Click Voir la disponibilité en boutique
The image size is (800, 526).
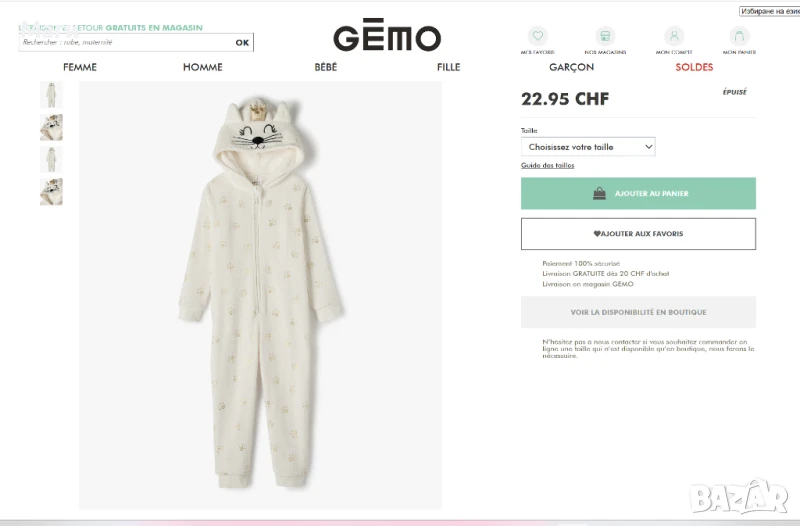(638, 312)
